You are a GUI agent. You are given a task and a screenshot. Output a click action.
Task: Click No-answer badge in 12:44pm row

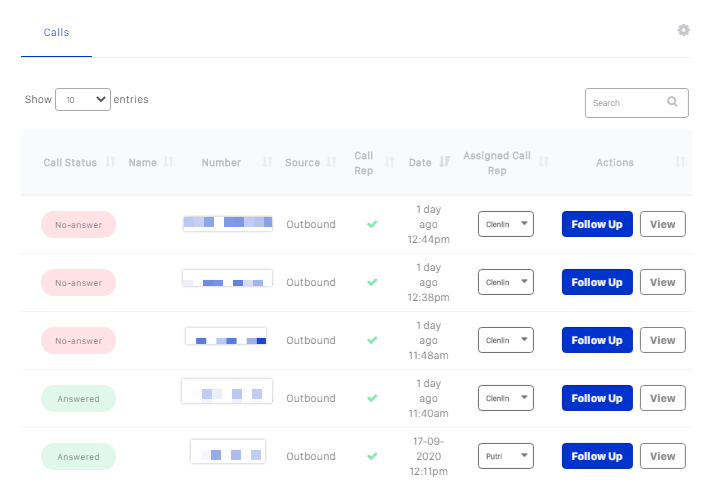coord(78,225)
